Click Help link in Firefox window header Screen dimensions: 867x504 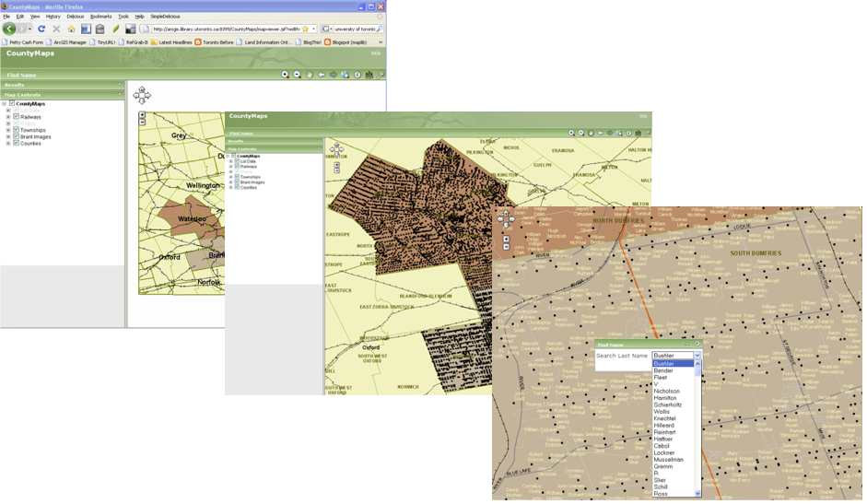[375, 53]
